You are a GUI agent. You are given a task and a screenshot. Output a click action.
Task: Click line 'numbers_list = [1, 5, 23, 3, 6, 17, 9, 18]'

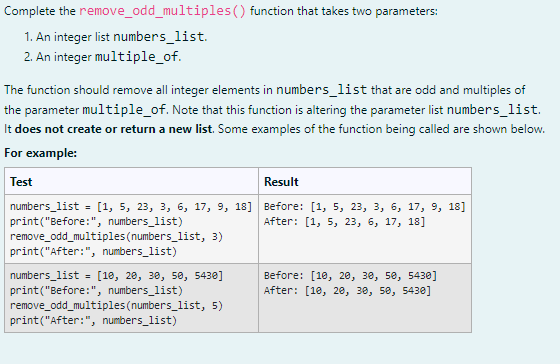[131, 206]
